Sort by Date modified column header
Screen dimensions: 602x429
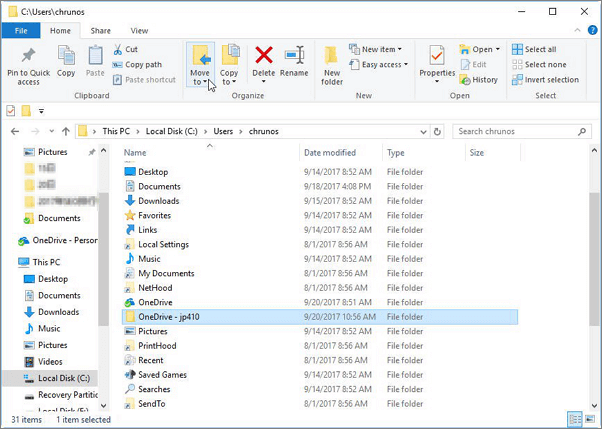click(x=330, y=153)
